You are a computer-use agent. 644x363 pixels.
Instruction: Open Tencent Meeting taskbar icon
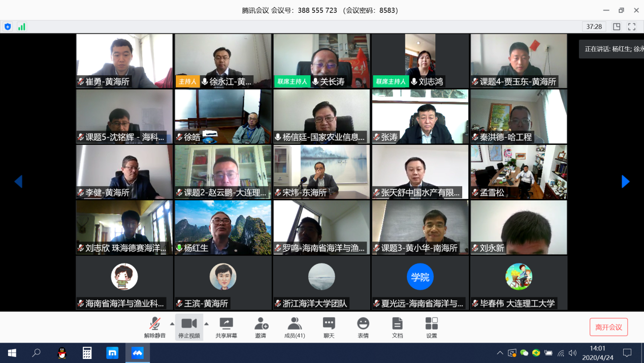[137, 353]
